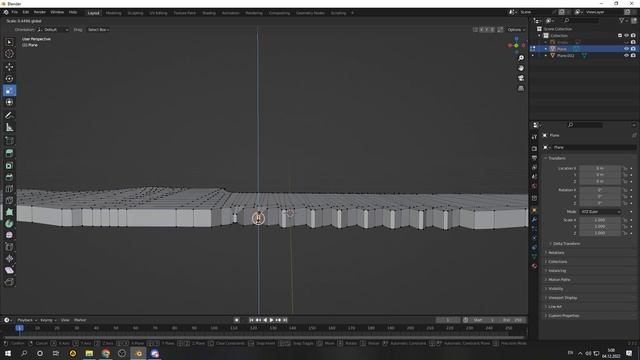Open the Render properties tab

point(534,148)
